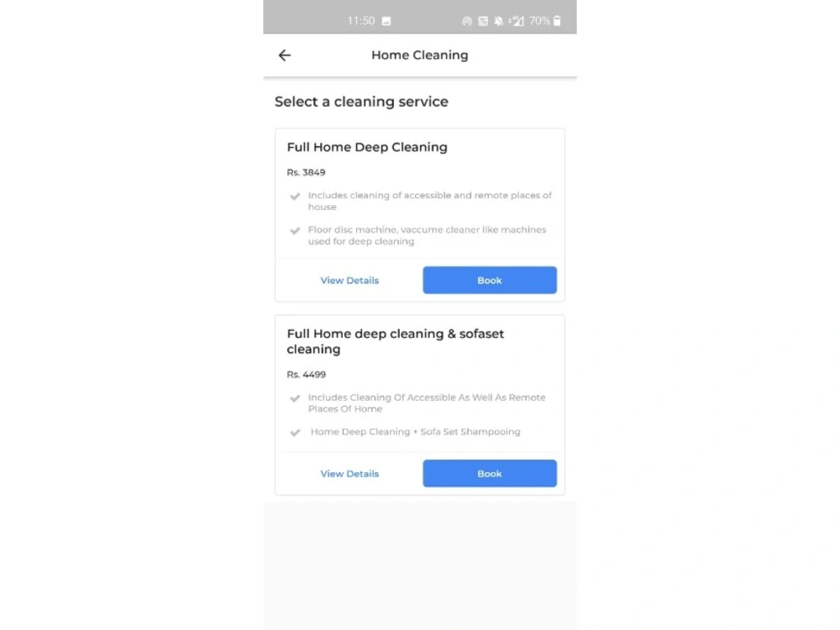Book the Full Home Deep Cleaning service
840x630 pixels.
490,280
